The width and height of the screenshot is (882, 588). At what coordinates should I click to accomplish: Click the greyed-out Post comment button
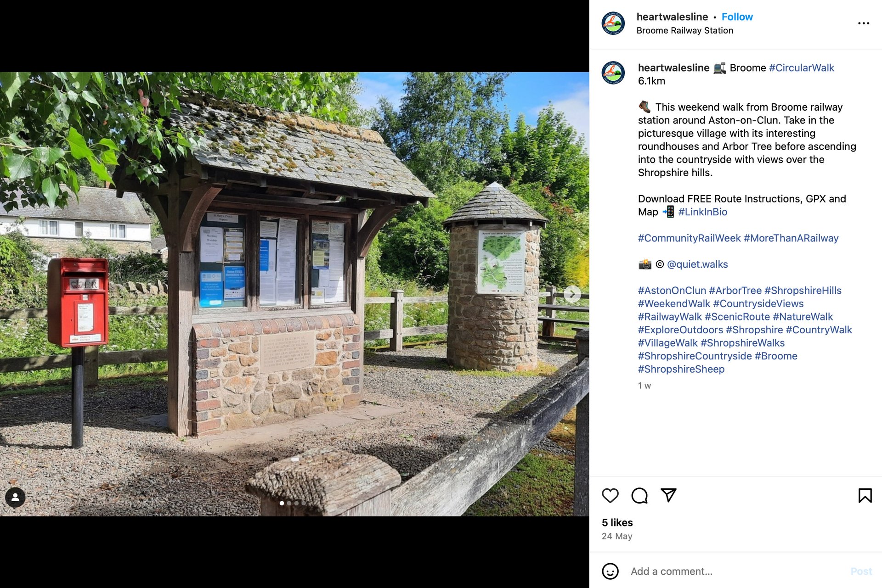point(861,571)
